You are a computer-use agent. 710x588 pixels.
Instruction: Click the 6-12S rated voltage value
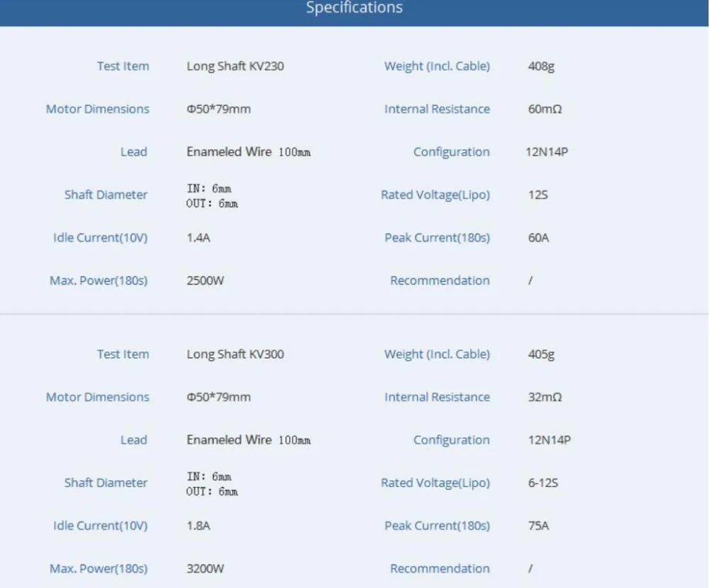pyautogui.click(x=543, y=483)
